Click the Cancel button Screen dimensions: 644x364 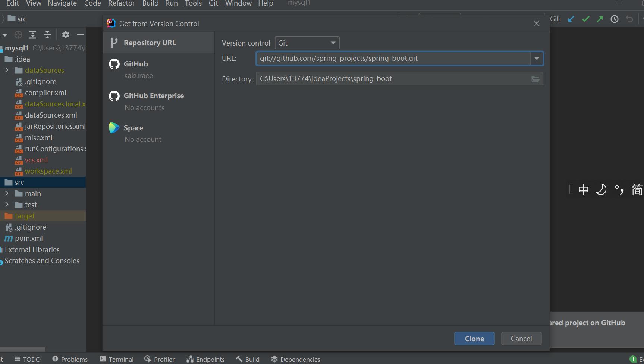coord(521,339)
